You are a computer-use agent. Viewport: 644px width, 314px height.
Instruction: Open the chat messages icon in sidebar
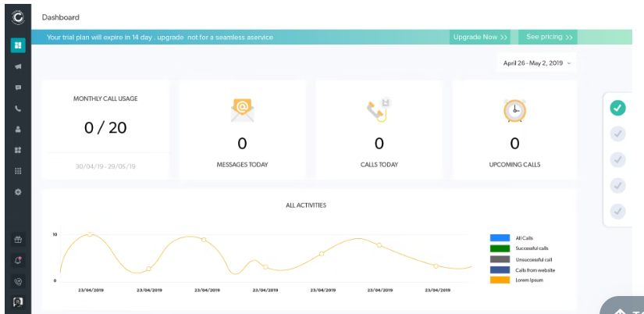pyautogui.click(x=18, y=87)
